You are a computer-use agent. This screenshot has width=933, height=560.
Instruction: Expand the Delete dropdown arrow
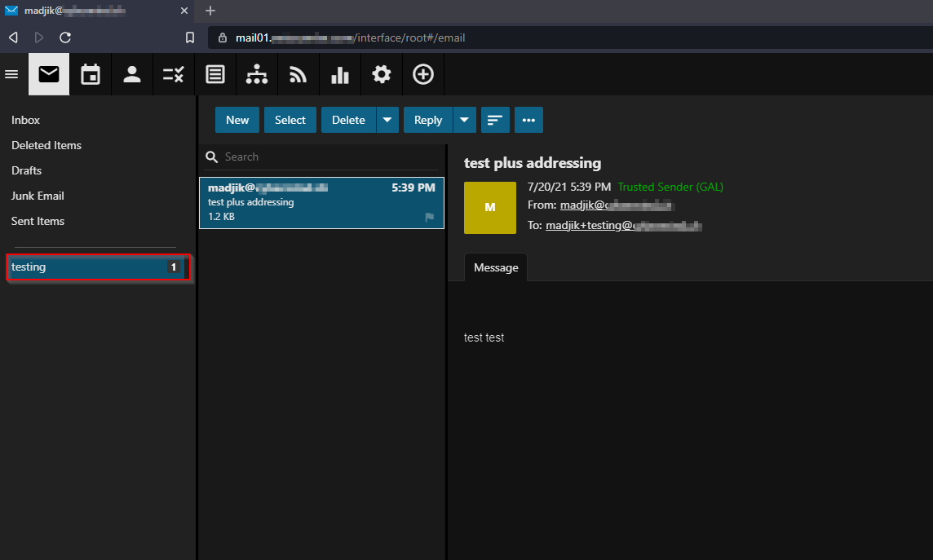(x=387, y=120)
